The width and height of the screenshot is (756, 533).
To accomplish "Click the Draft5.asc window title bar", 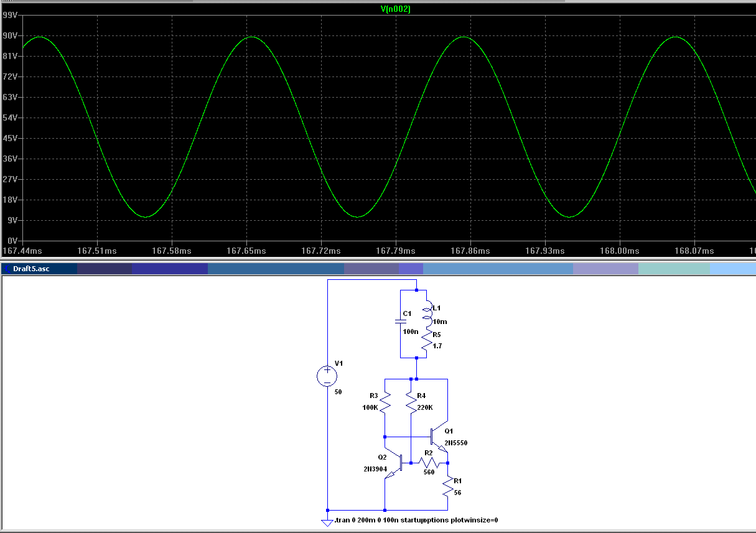I will (x=378, y=269).
